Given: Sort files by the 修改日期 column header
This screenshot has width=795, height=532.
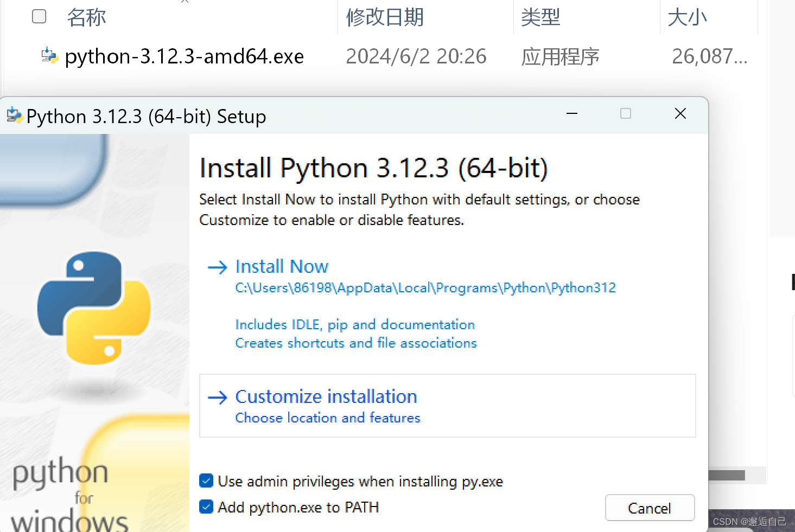Looking at the screenshot, I should pyautogui.click(x=385, y=17).
